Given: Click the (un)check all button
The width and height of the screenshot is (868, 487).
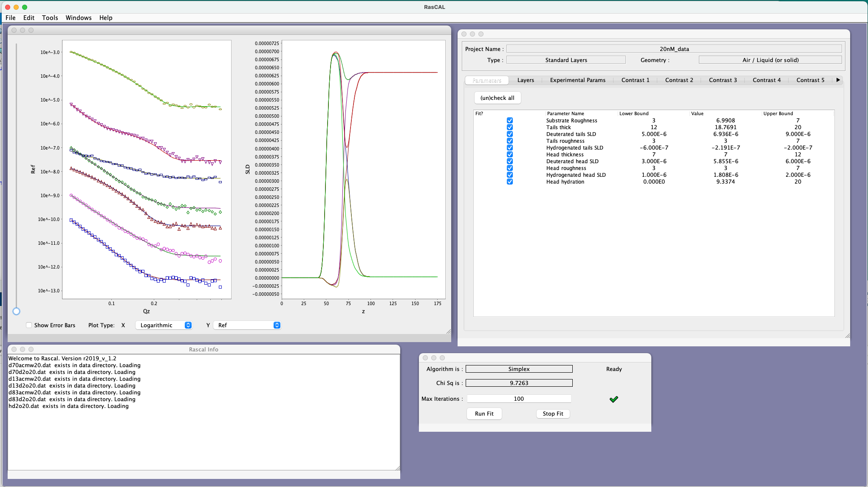Looking at the screenshot, I should tap(497, 98).
